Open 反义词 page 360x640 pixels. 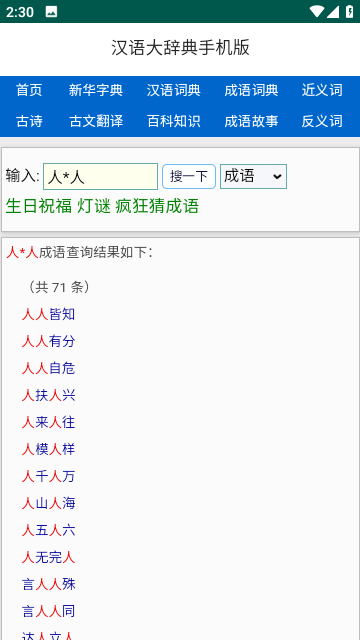pyautogui.click(x=322, y=121)
